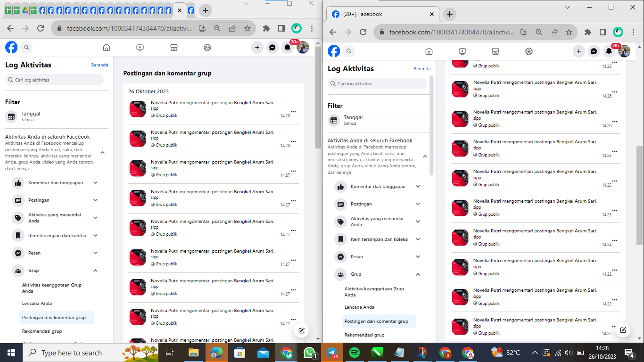Click Messenger icon in left window
Screen dimensions: 644x362
click(x=272, y=47)
